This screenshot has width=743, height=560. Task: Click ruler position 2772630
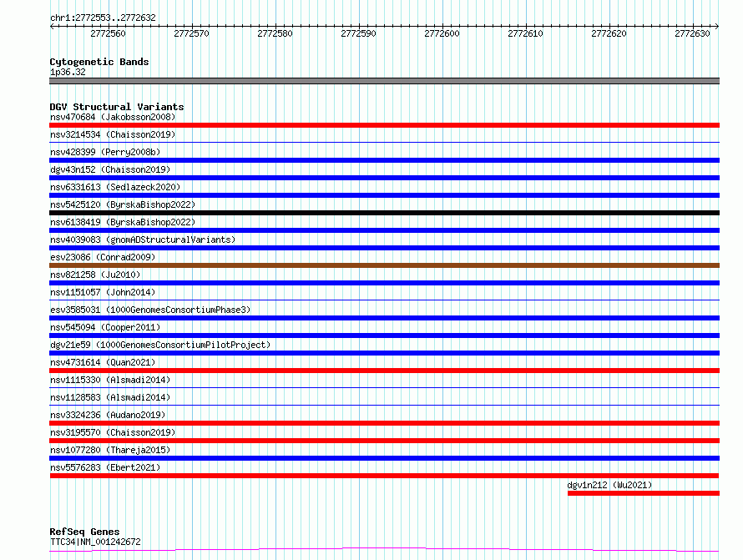[692, 33]
